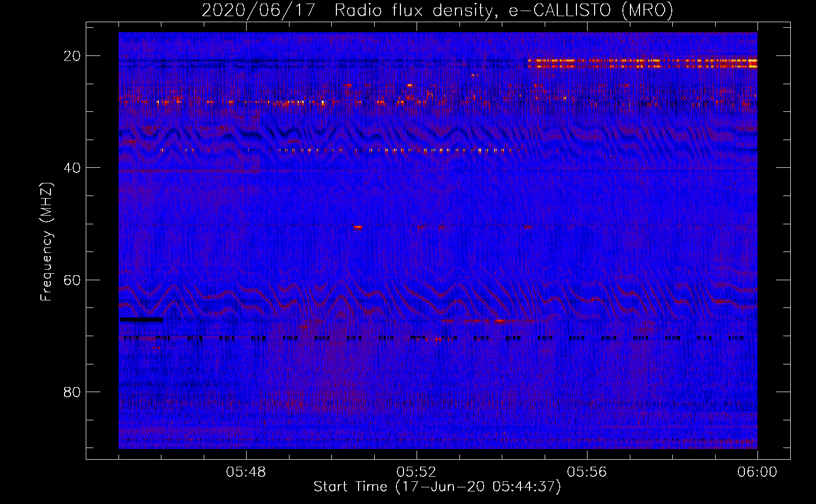This screenshot has width=816, height=504.
Task: Click the '05:48' time tick label
Action: click(246, 472)
